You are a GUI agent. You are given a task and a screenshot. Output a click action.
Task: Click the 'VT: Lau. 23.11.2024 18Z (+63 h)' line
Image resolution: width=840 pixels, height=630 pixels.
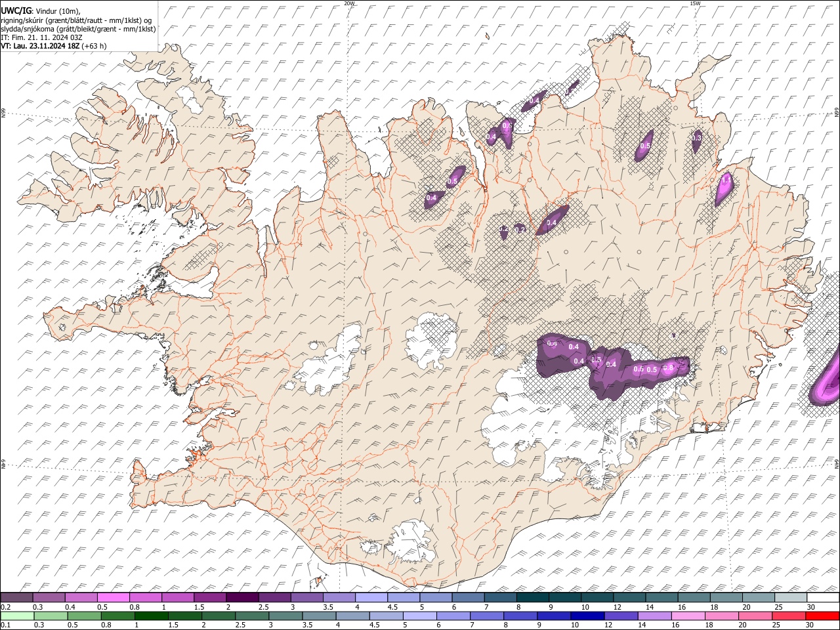tap(54, 46)
